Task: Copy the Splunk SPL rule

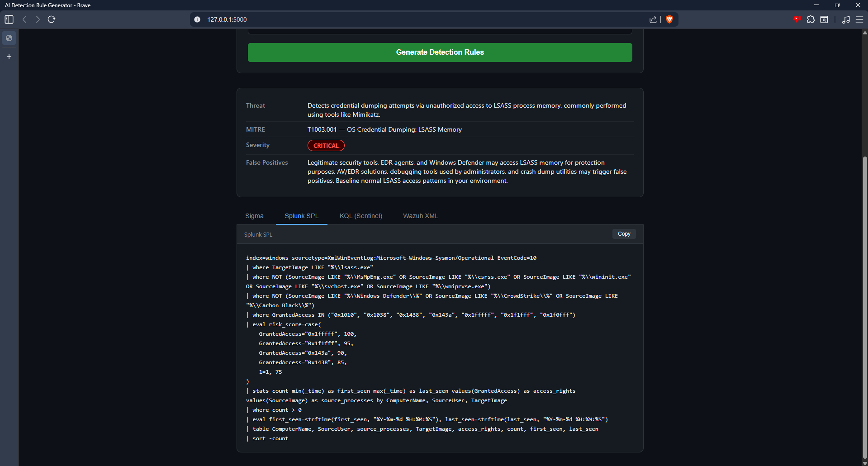Action: point(624,234)
